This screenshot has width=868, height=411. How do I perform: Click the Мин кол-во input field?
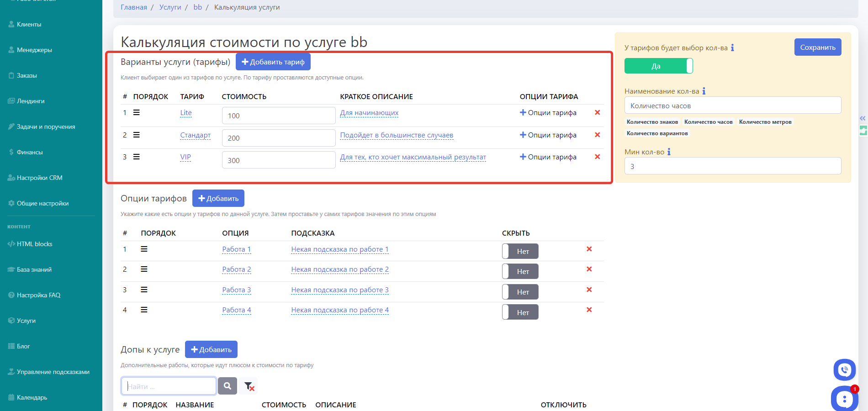click(732, 166)
